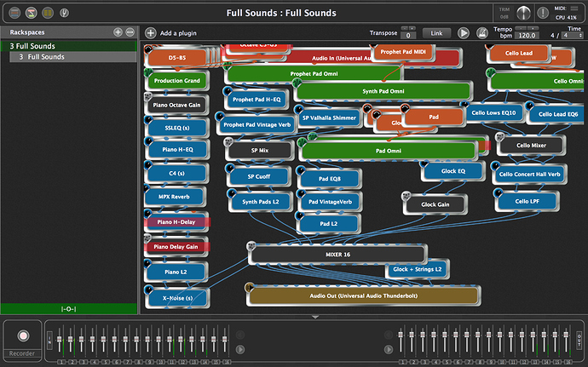Click the play arrow beside output faders
This screenshot has height=367, width=588.
pyautogui.click(x=389, y=349)
